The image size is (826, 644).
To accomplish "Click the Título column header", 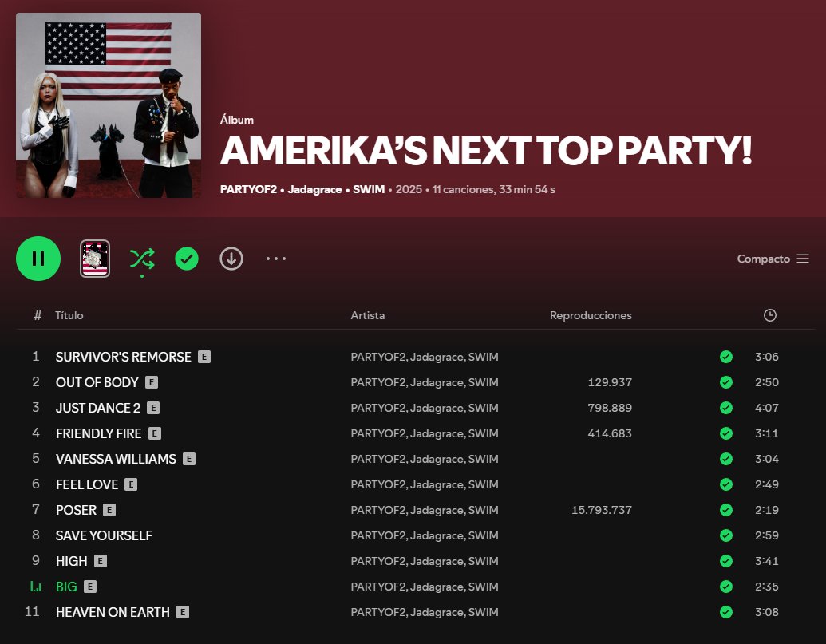I will click(69, 315).
